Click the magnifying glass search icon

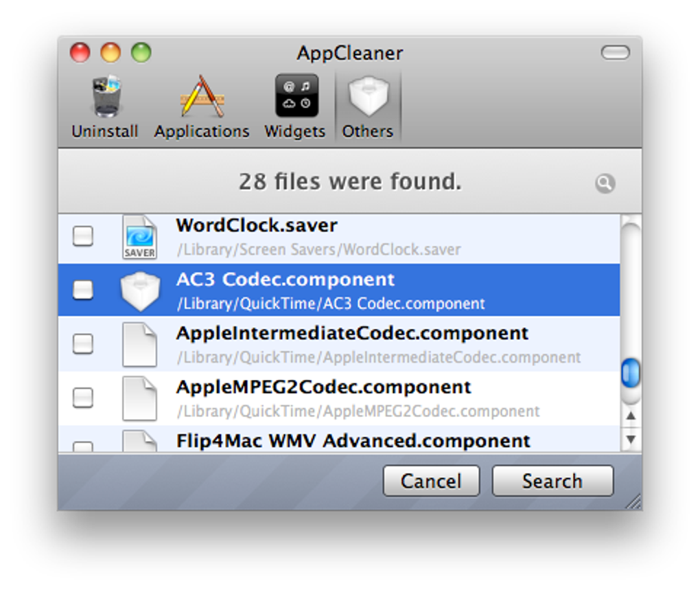(605, 183)
